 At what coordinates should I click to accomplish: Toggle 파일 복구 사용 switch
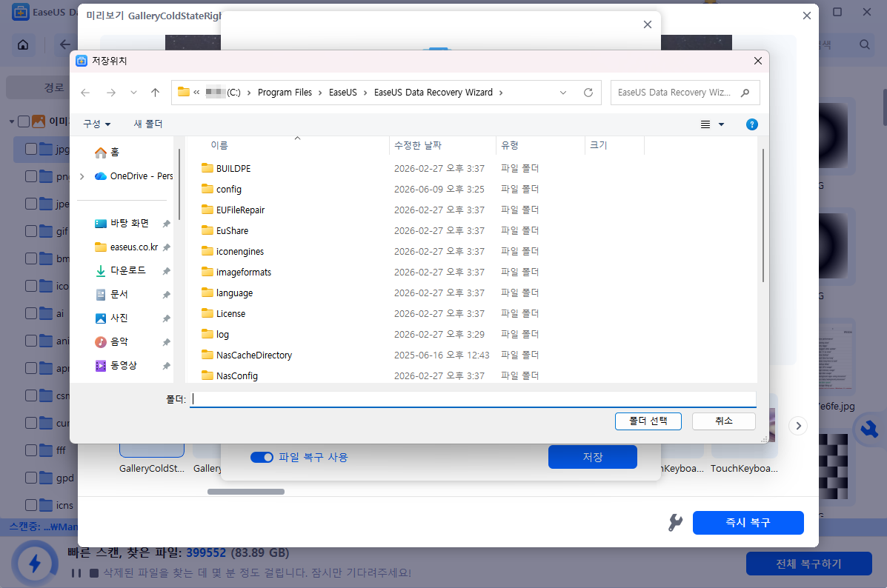pos(262,458)
